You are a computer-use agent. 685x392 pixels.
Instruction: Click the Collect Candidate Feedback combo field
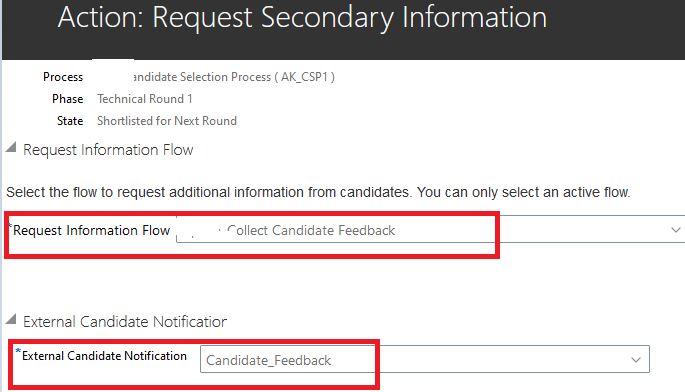430,229
